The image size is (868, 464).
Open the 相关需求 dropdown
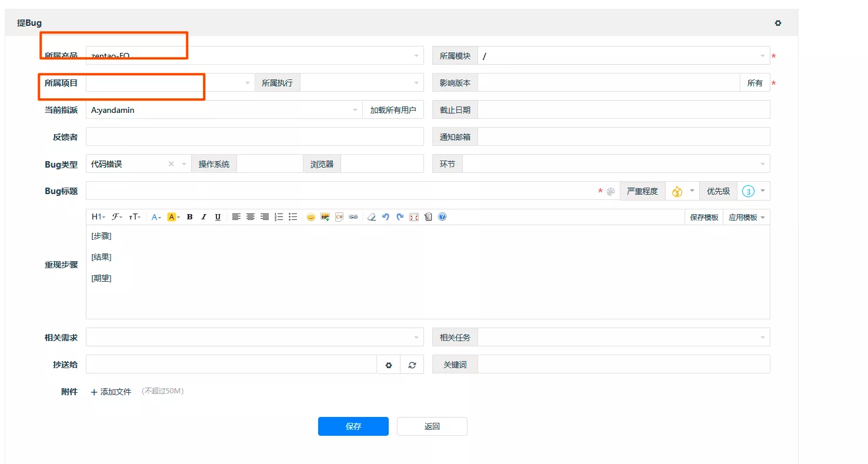click(x=255, y=338)
